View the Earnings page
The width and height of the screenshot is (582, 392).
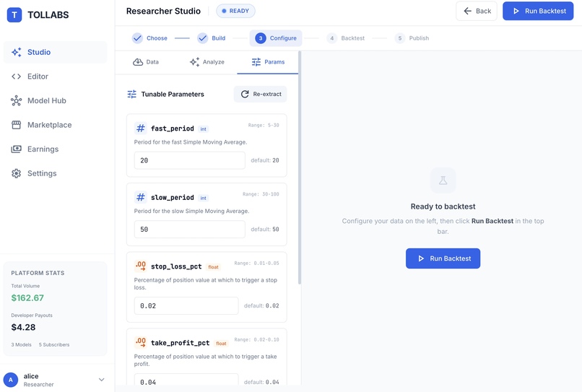56,149
